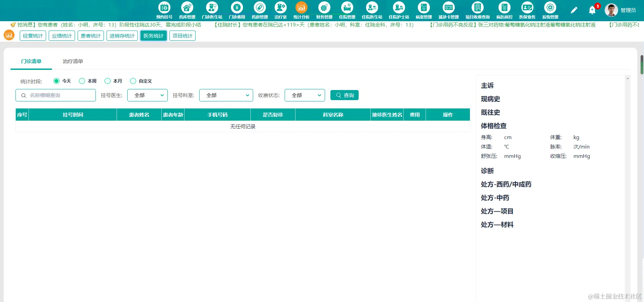Click the page vertical scrollbar thumb
The image size is (644, 302).
642,64
